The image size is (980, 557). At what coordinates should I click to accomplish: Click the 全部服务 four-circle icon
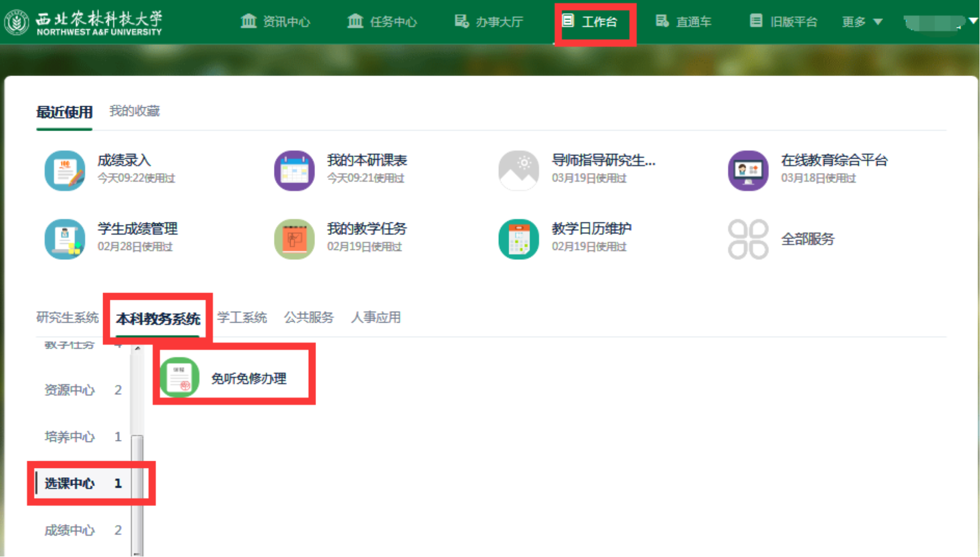pos(748,239)
